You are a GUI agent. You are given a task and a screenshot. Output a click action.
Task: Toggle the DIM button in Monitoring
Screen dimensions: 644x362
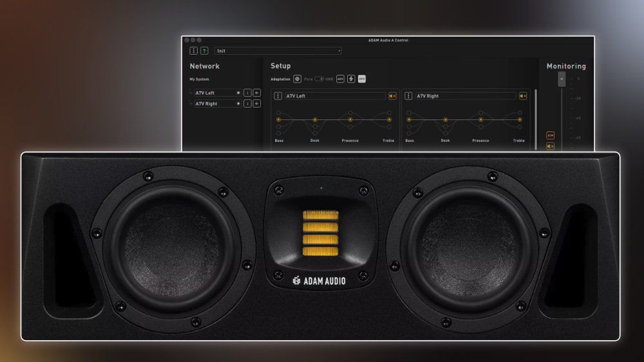pos(551,136)
